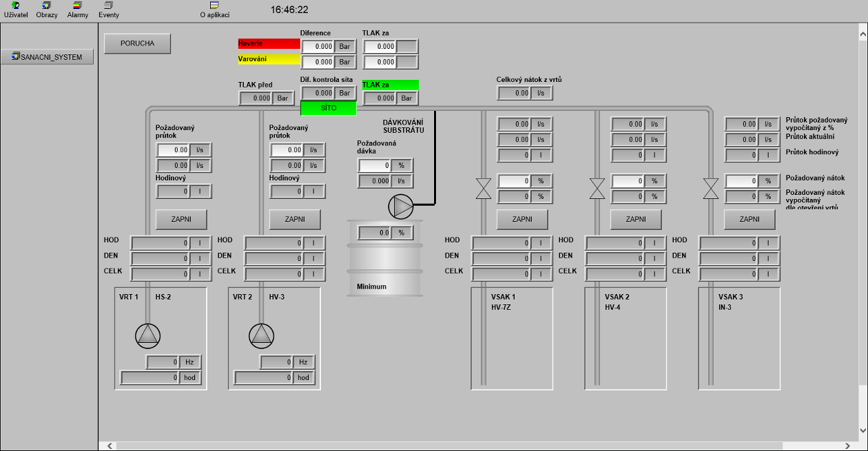Edit VSAK 2 Požadovaný nátok percent field
Screen dimensions: 868x451
coord(628,181)
